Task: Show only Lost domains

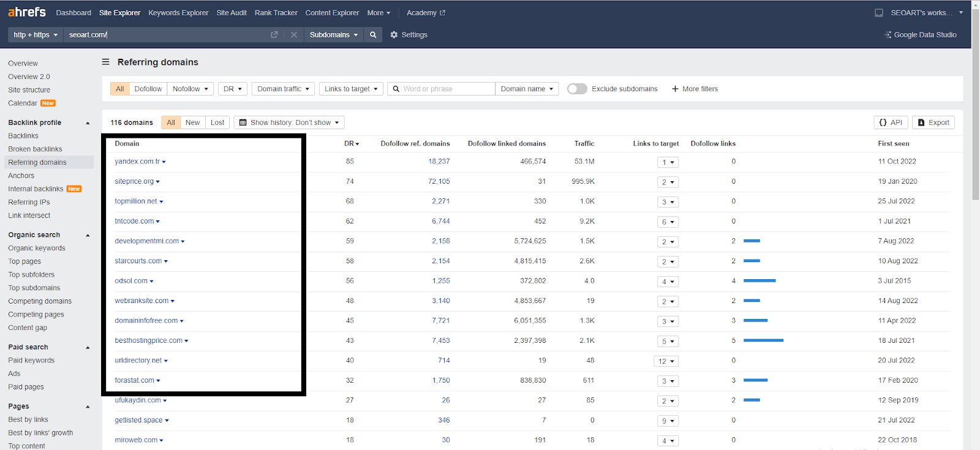Action: [x=217, y=122]
